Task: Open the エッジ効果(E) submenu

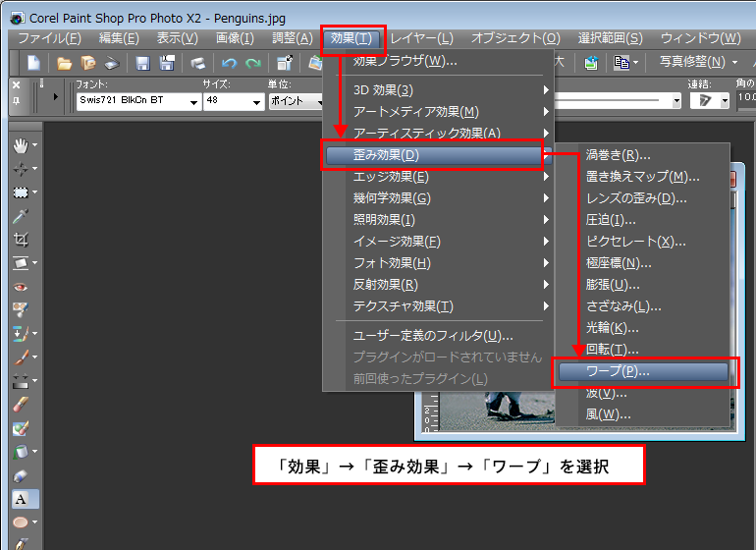Action: click(439, 177)
